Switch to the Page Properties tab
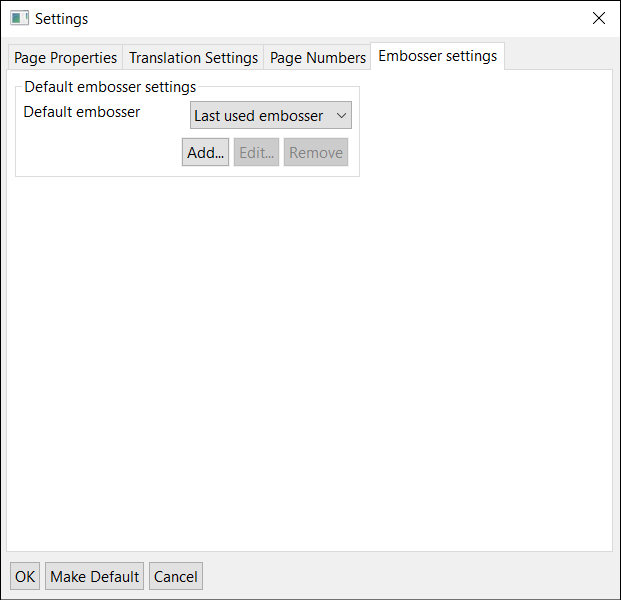This screenshot has width=621, height=600. [65, 58]
